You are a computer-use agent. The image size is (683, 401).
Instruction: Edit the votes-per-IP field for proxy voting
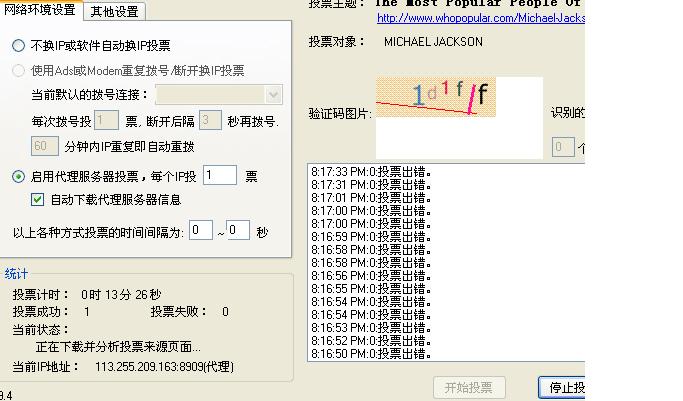pos(219,176)
